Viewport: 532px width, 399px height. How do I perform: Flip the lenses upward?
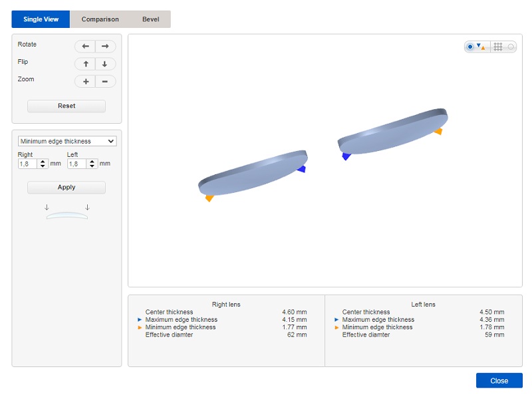[84, 64]
